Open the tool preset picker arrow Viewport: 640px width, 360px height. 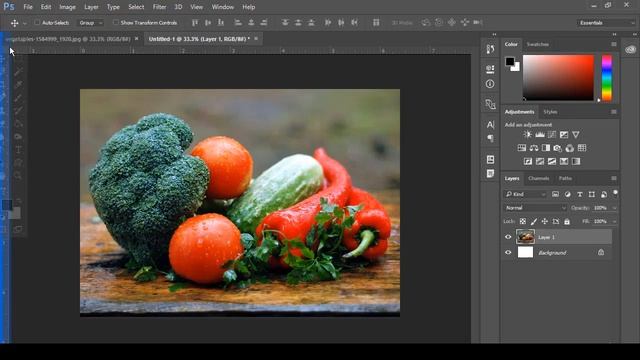pos(24,23)
